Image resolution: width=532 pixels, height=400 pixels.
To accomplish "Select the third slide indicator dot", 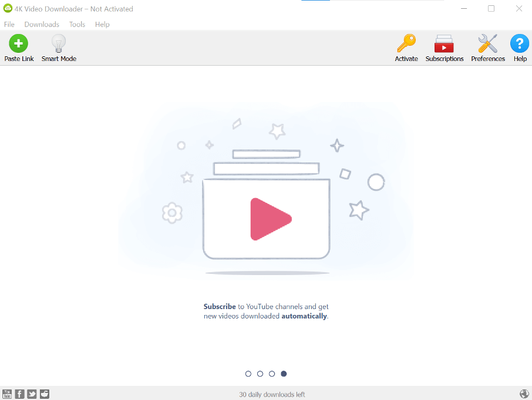I will 272,374.
